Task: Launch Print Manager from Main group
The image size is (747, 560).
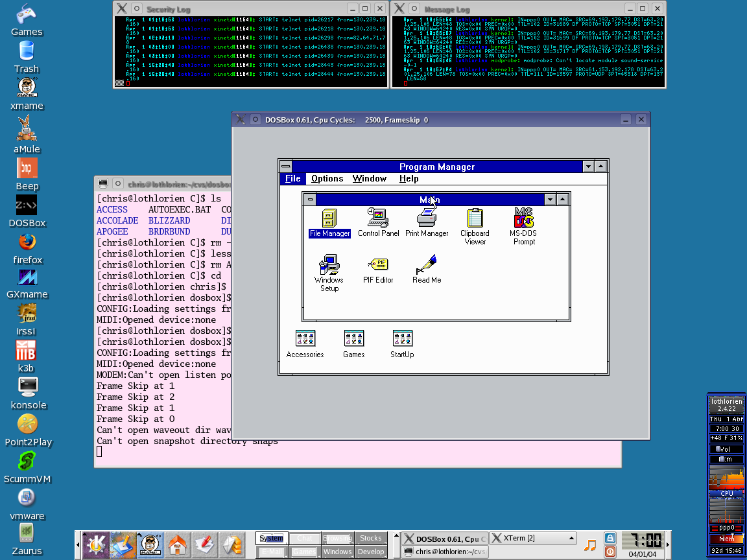Action: (427, 223)
